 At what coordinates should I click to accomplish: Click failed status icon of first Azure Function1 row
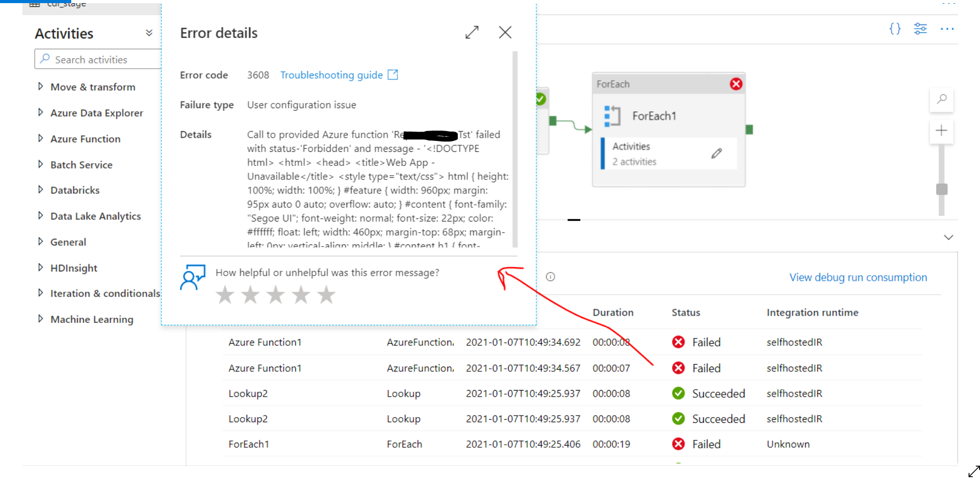coord(678,342)
